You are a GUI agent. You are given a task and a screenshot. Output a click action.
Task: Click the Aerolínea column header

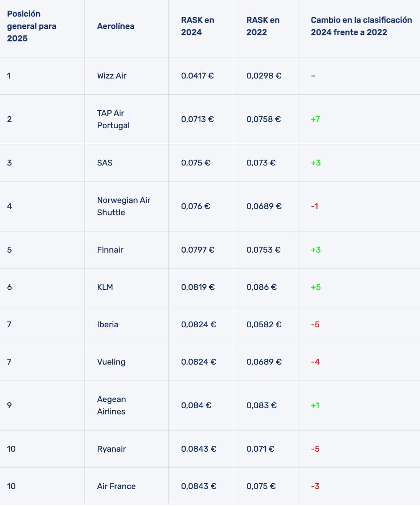coord(115,26)
